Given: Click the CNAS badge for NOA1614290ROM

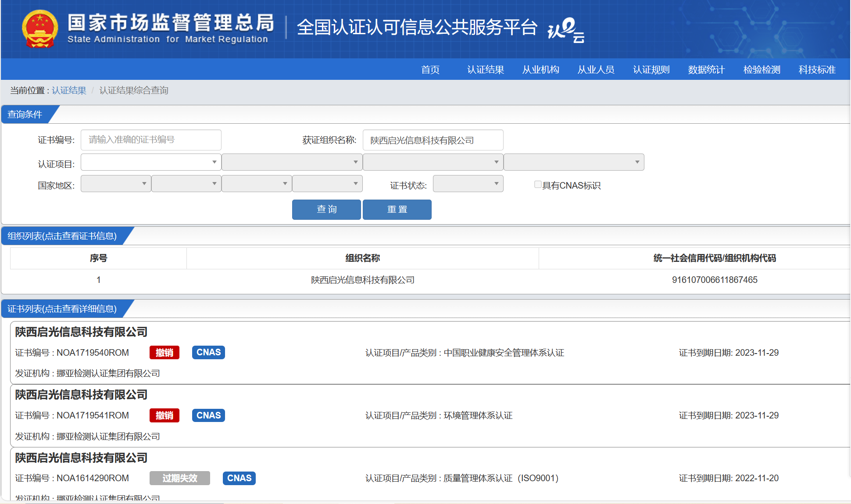Looking at the screenshot, I should click(239, 478).
